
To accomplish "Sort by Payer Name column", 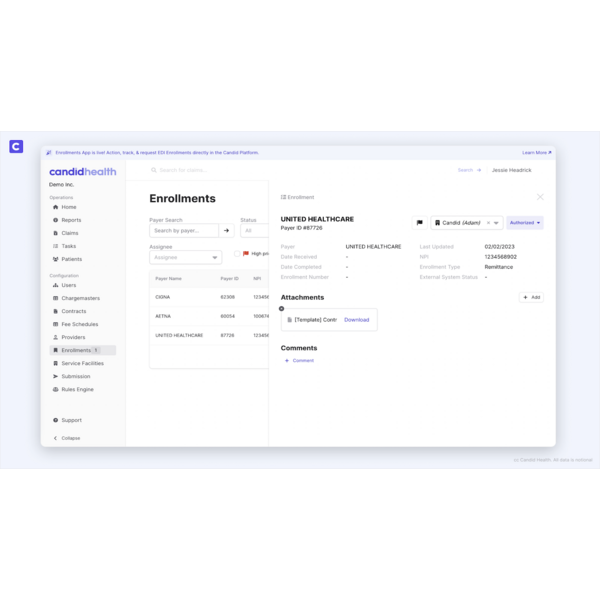I will 168,279.
